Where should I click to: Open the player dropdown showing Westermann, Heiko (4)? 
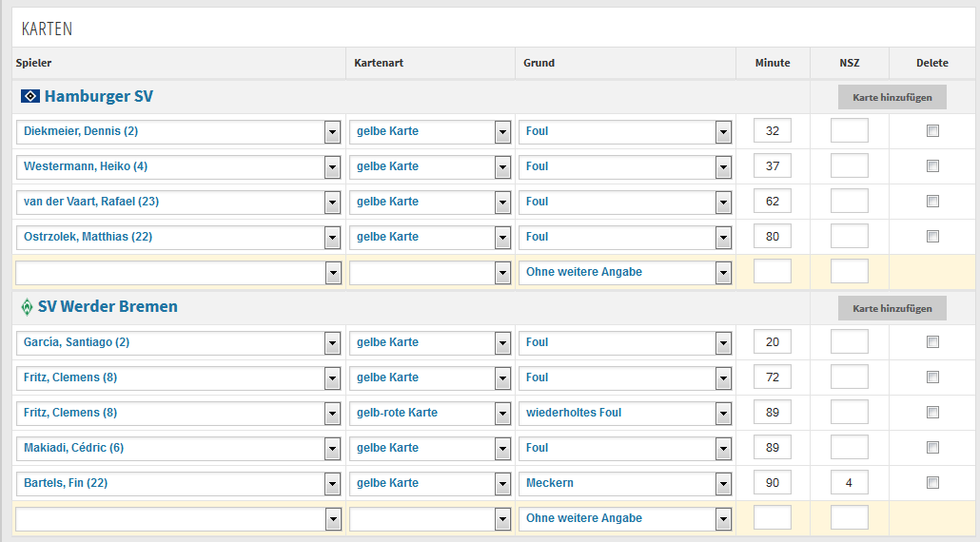point(178,166)
